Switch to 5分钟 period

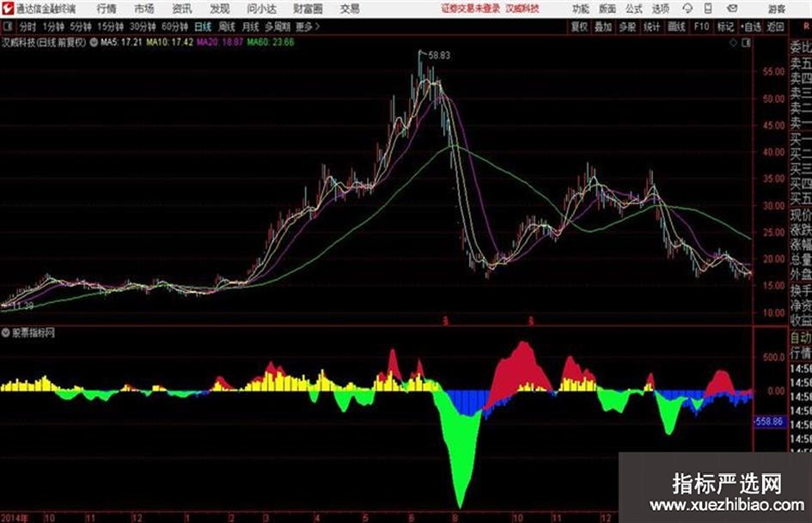pos(81,27)
